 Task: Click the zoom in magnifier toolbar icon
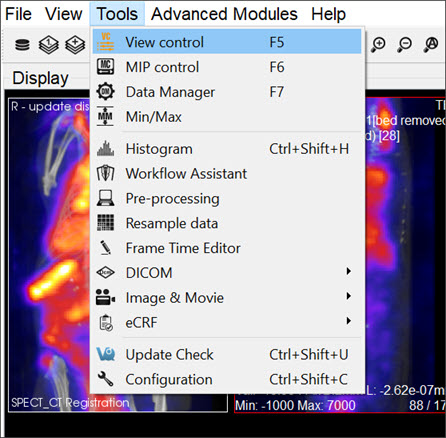coord(378,45)
